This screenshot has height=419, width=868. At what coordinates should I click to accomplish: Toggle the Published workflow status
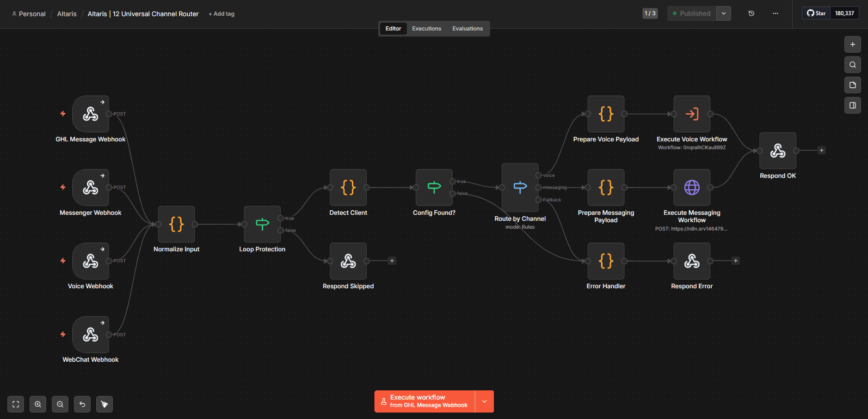click(692, 13)
